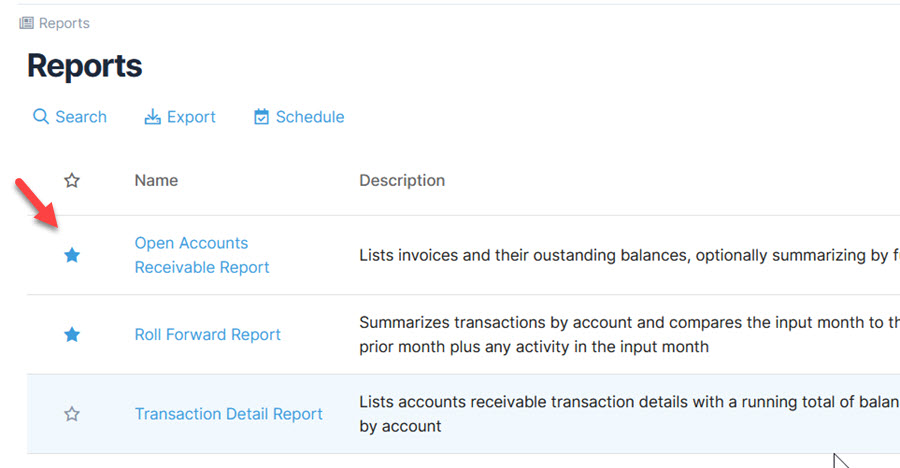Click the large Reports page heading
The image size is (900, 468).
pos(84,66)
